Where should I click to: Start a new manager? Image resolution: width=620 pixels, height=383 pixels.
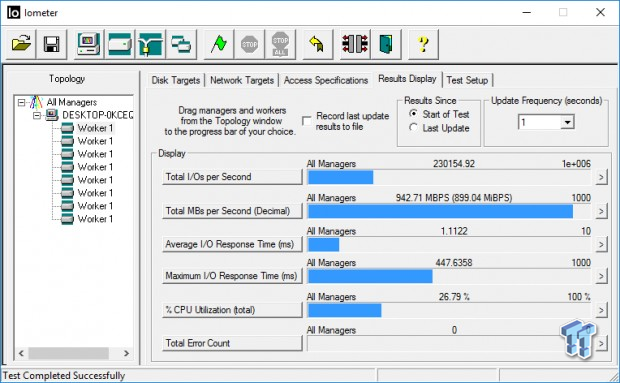[89, 44]
